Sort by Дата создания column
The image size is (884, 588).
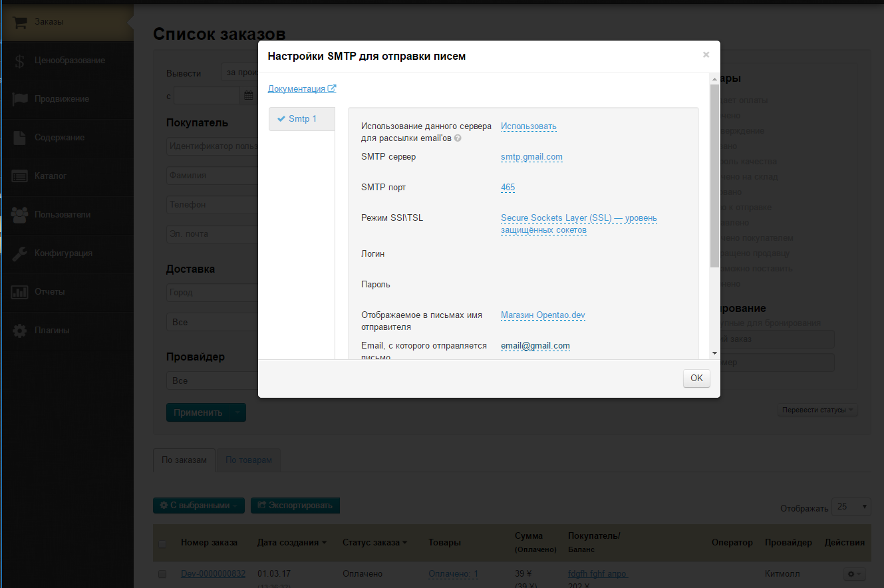[291, 543]
